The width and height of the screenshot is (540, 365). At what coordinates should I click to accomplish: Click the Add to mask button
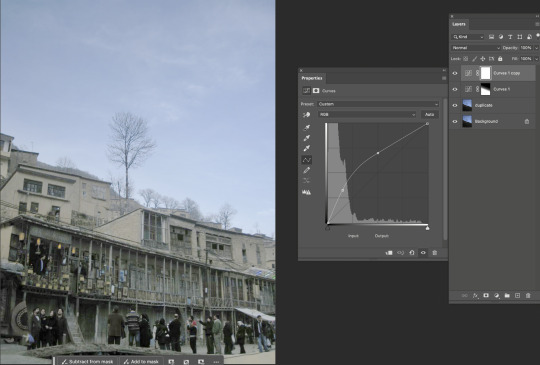click(141, 362)
